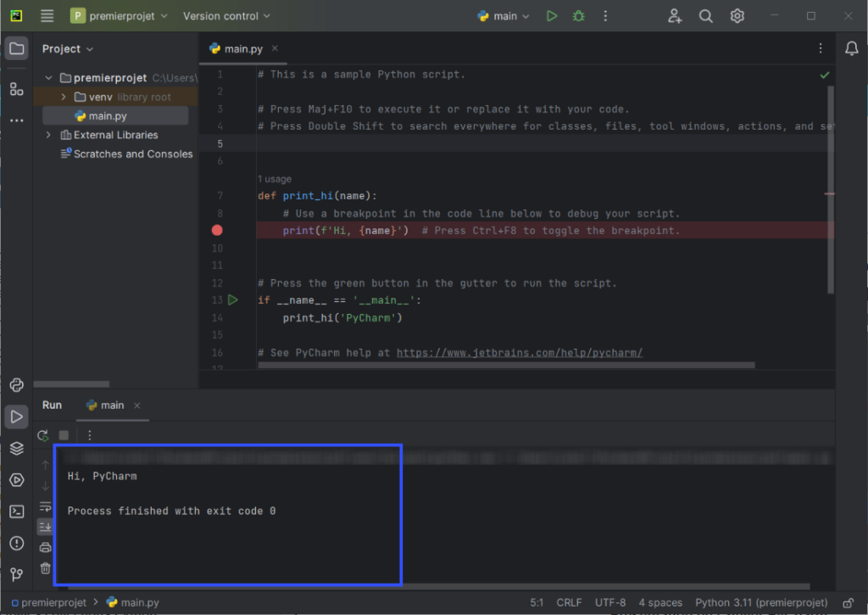The height and width of the screenshot is (615, 868).
Task: Open Python Packages tool window
Action: [16, 449]
